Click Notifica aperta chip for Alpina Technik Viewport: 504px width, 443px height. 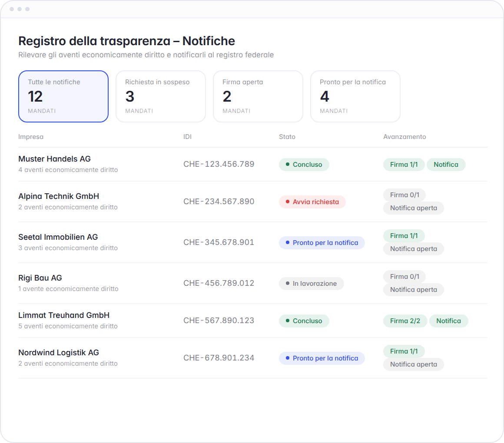413,208
